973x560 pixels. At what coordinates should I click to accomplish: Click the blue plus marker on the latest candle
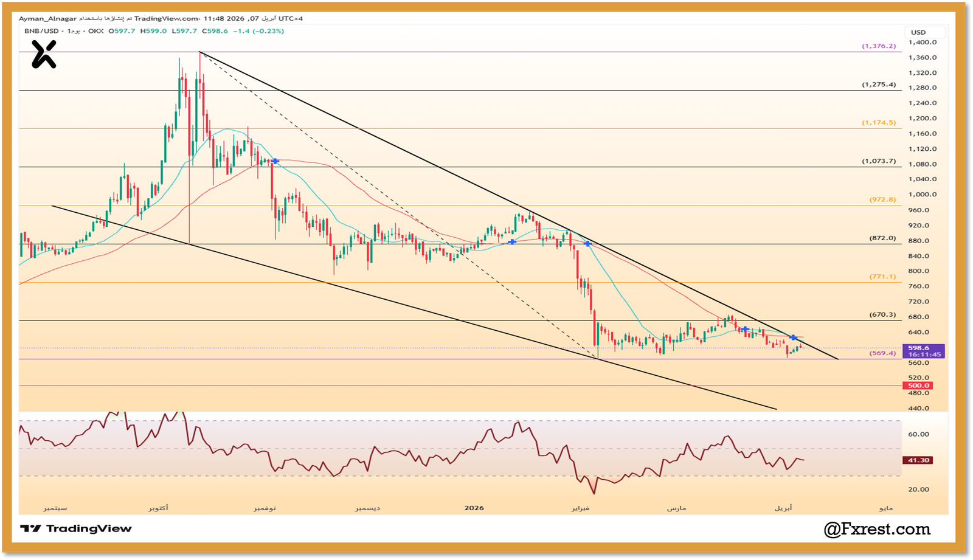point(792,336)
